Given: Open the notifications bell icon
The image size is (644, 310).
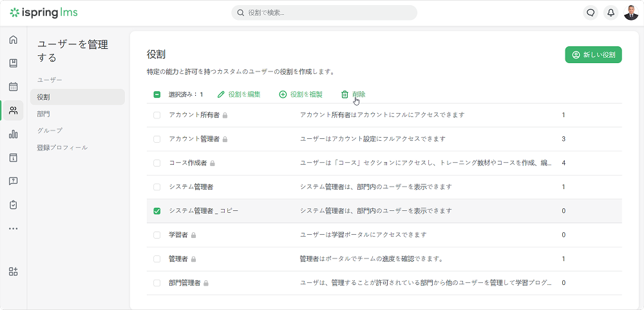Looking at the screenshot, I should tap(611, 13).
